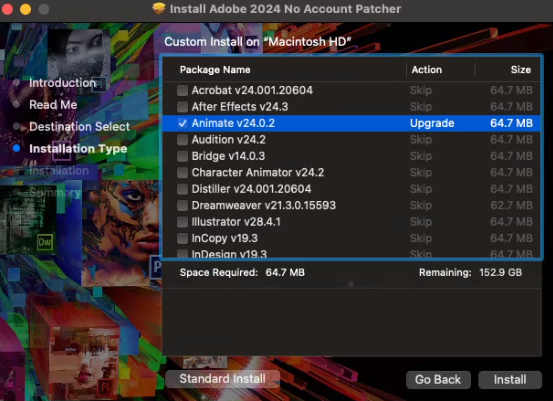The height and width of the screenshot is (401, 553).
Task: Click the Distiller v24.001.20604 name
Action: click(251, 189)
